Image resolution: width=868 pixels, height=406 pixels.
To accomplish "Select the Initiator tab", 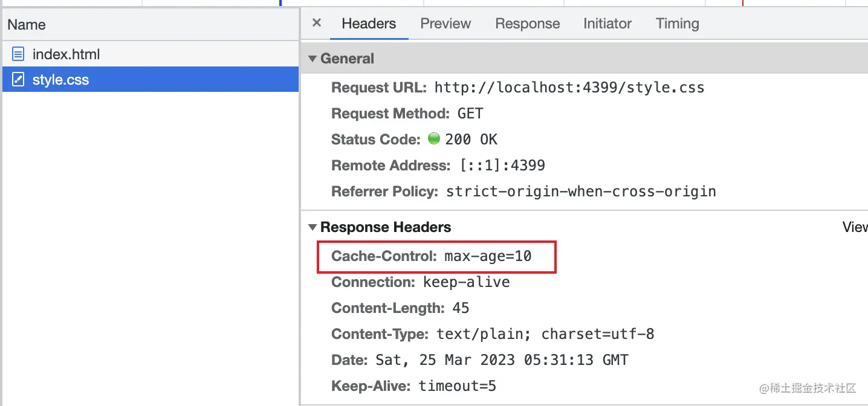I will click(x=607, y=24).
